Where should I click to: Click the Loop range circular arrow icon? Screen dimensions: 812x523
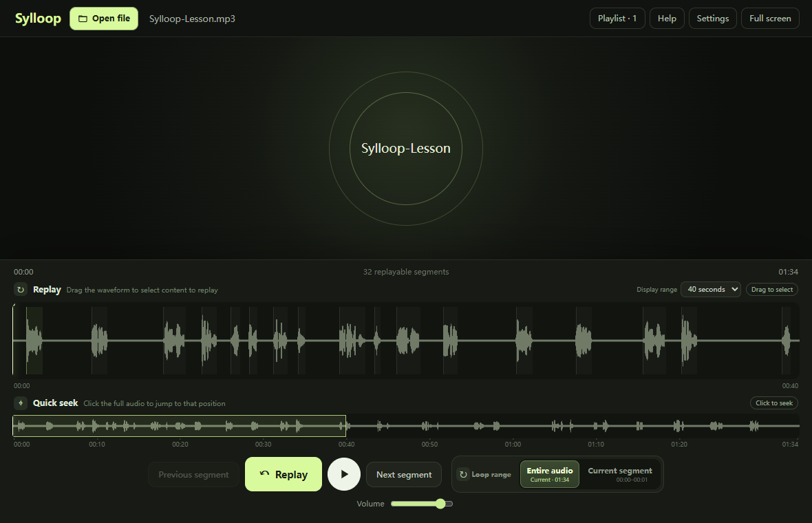[x=464, y=474]
